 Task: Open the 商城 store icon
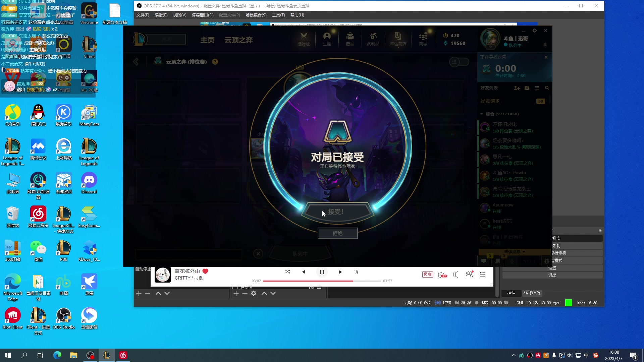click(x=423, y=39)
